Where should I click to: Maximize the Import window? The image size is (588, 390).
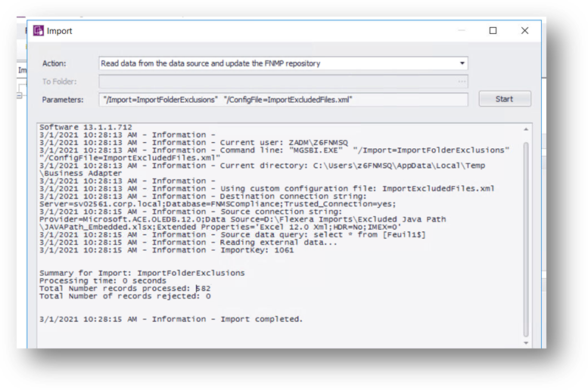pyautogui.click(x=493, y=31)
